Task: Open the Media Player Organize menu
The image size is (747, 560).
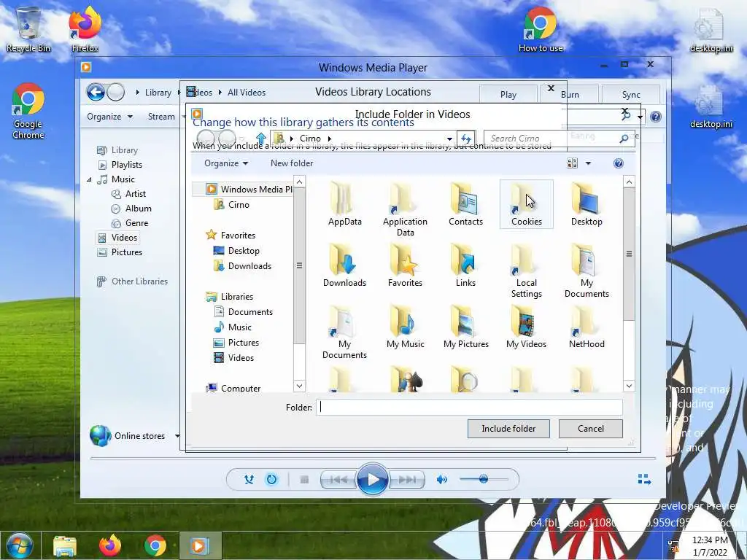Action: point(109,117)
